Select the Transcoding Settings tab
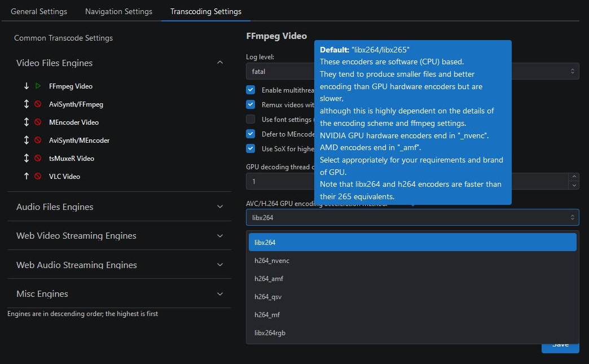589x364 pixels. click(206, 11)
